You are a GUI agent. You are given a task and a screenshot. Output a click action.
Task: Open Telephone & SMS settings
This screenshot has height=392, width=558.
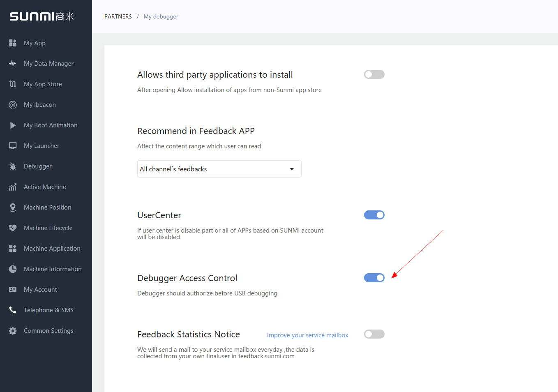click(48, 310)
